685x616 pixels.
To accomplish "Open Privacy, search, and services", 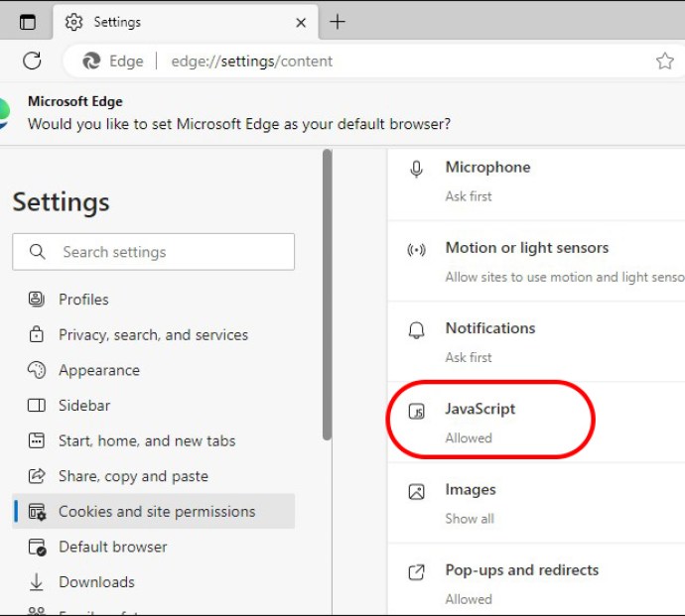I will pos(153,334).
